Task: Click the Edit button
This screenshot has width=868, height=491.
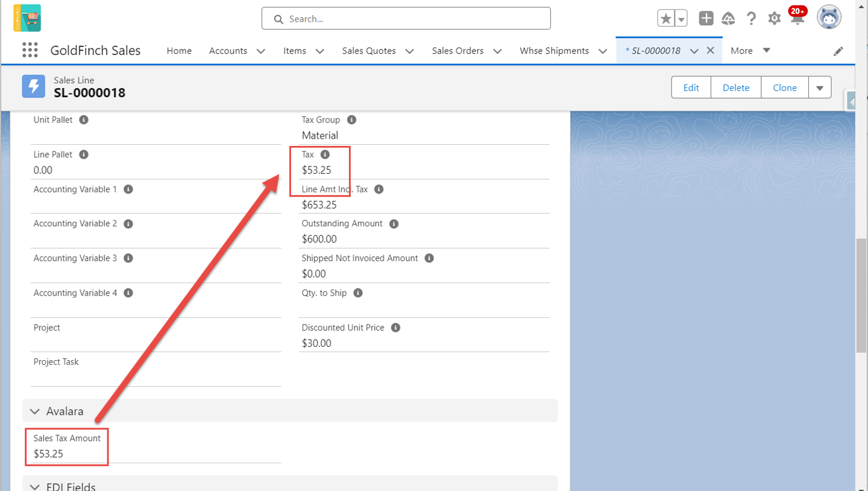Action: click(691, 87)
